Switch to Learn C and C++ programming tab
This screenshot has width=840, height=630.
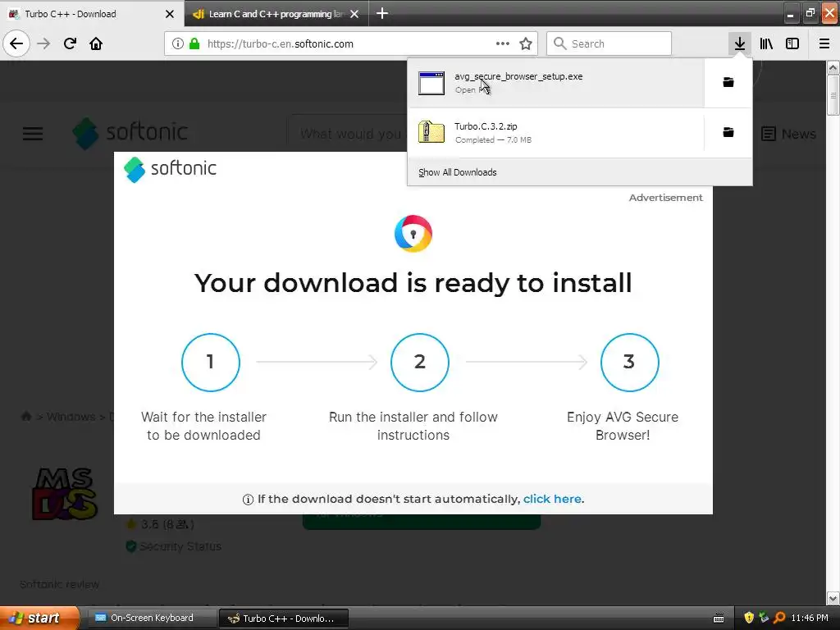coord(276,13)
